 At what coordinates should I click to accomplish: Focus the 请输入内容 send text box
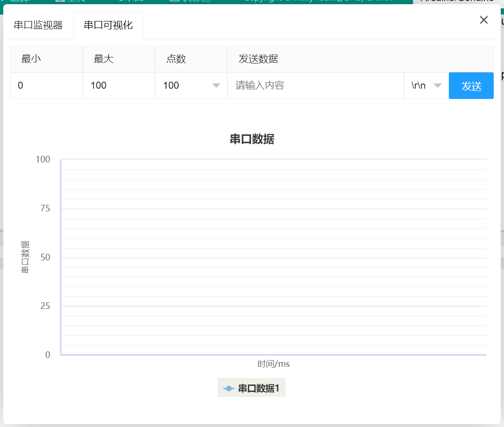click(x=315, y=85)
